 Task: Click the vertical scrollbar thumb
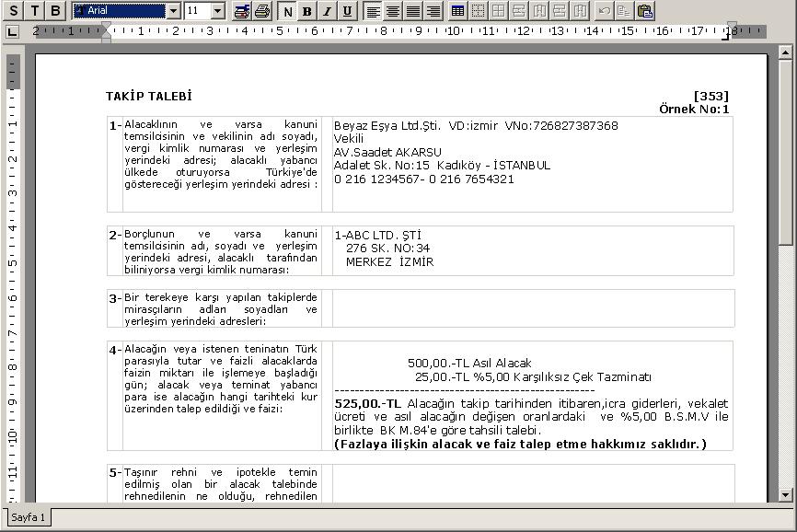point(785,151)
